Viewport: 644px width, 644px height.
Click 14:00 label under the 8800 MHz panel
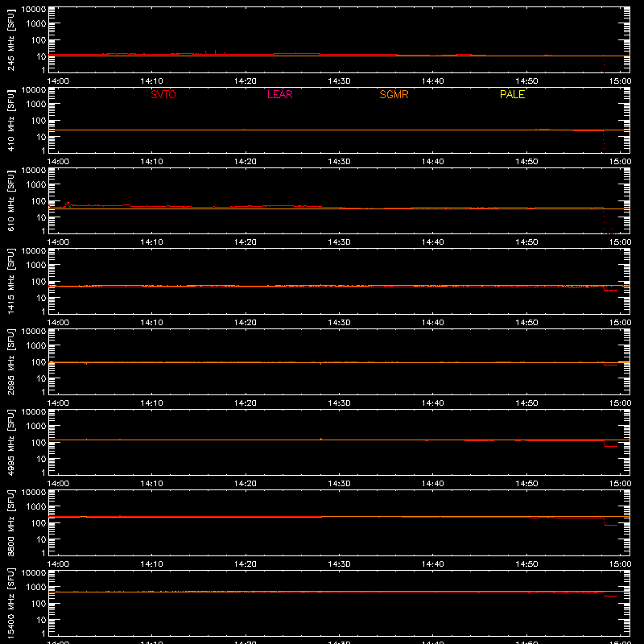click(58, 564)
